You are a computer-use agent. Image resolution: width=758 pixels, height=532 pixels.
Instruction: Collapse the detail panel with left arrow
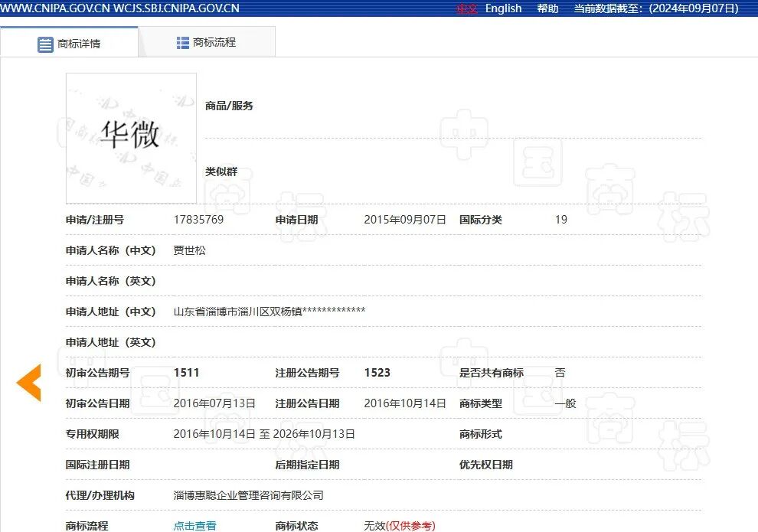coord(28,380)
